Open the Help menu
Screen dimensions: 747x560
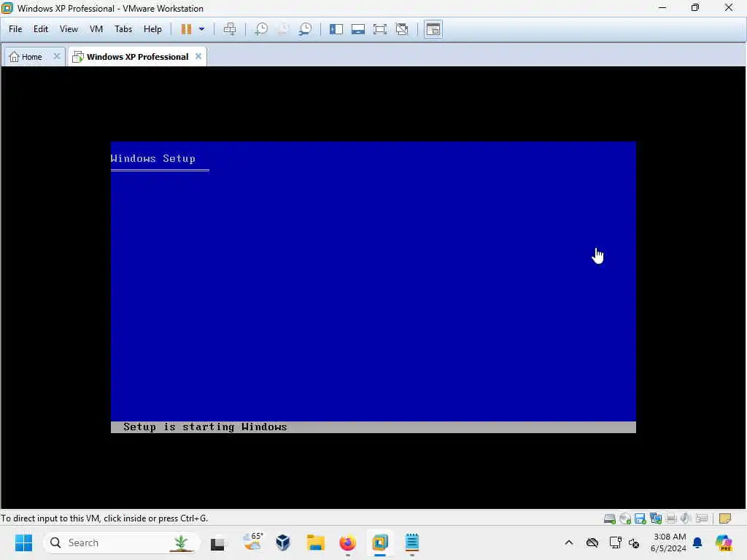pyautogui.click(x=152, y=29)
